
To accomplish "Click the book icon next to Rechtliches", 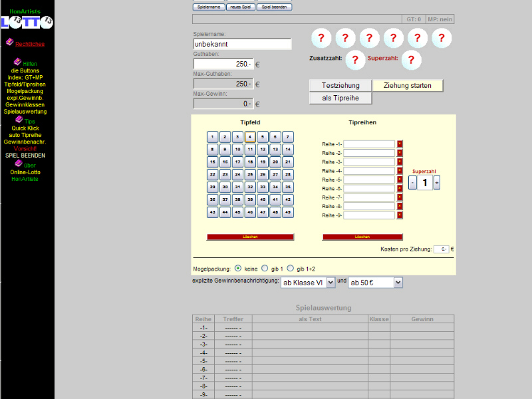I will (x=9, y=42).
